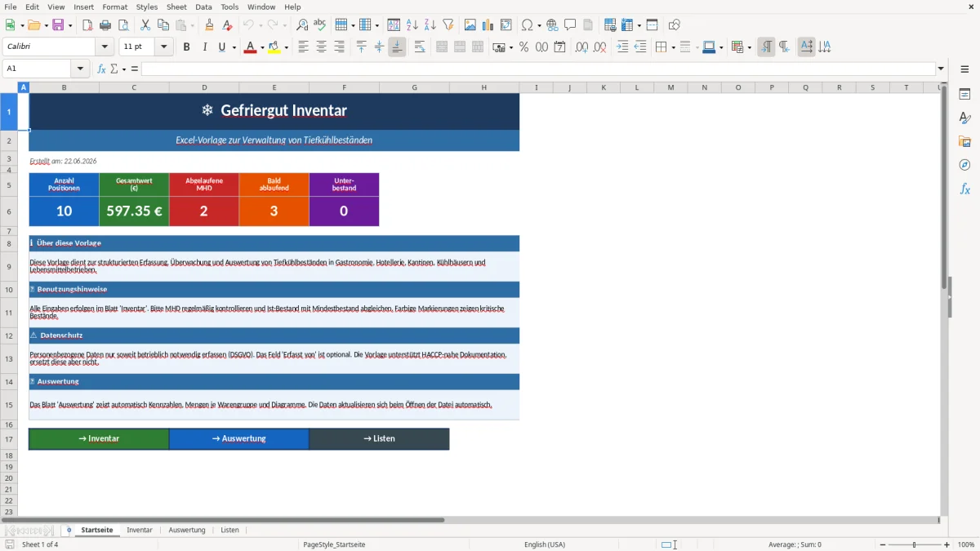Click the Spelling check icon
Viewport: 980px width, 551px height.
pos(320,25)
